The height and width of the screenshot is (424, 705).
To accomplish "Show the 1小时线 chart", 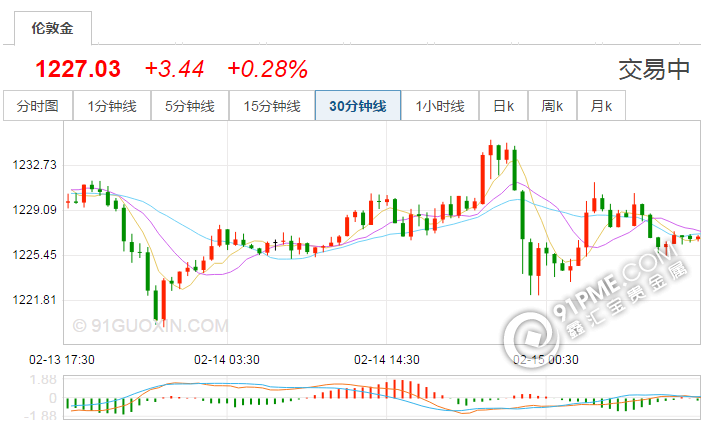I will pyautogui.click(x=440, y=106).
